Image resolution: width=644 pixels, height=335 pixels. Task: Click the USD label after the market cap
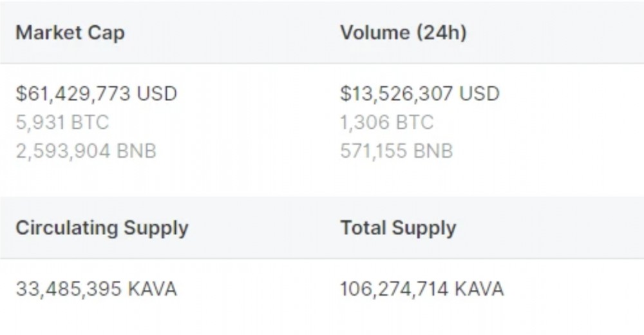157,93
